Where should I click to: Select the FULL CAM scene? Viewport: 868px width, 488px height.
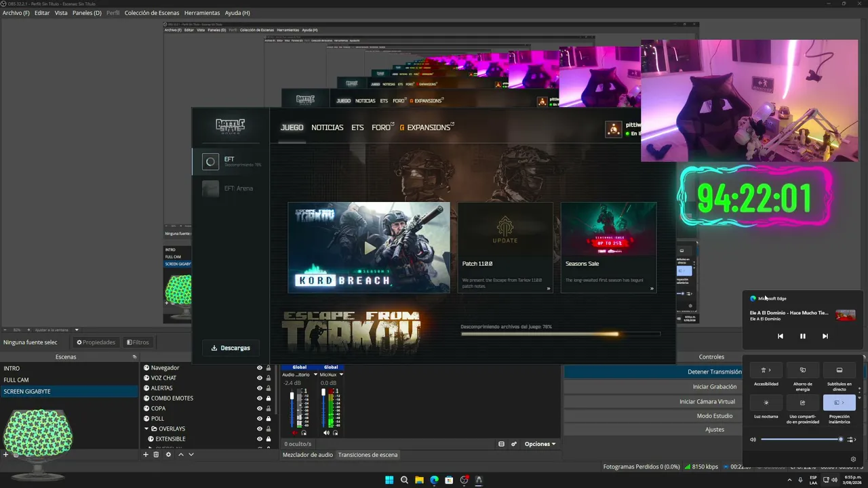point(68,380)
